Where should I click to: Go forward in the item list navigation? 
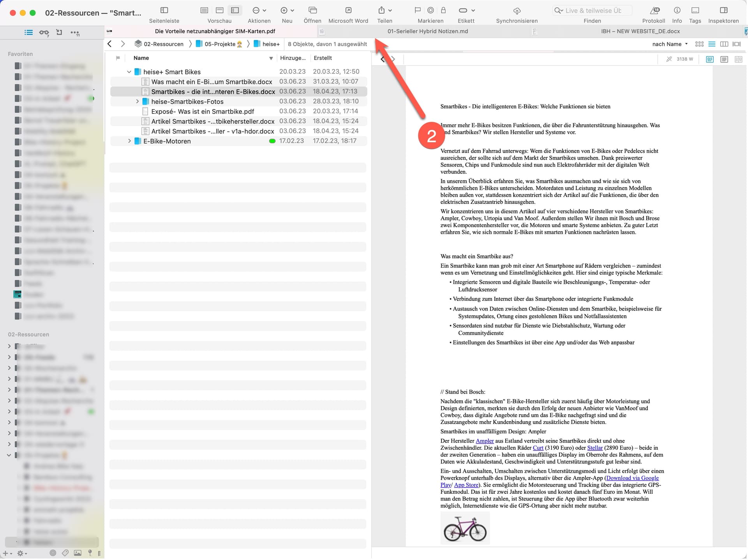click(x=123, y=44)
